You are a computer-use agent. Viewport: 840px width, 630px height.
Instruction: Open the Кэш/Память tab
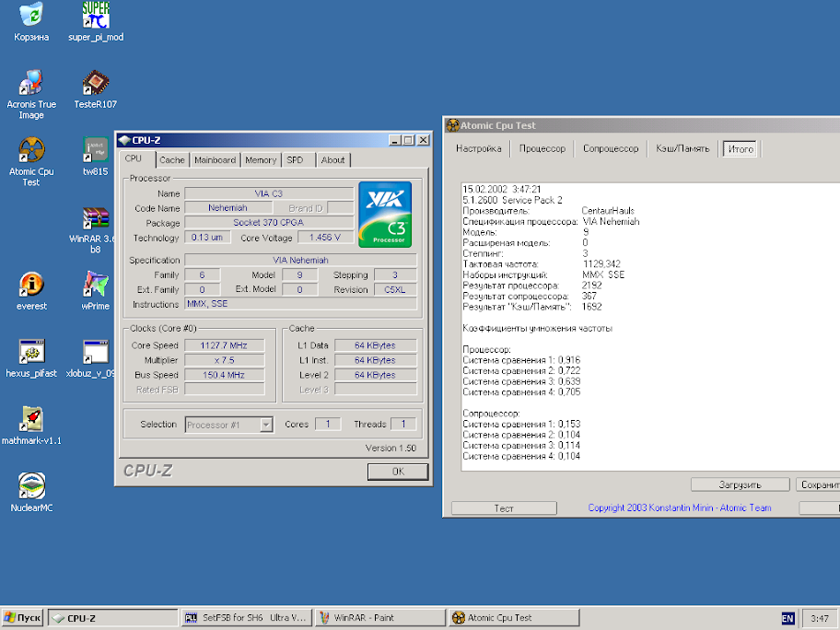(682, 148)
